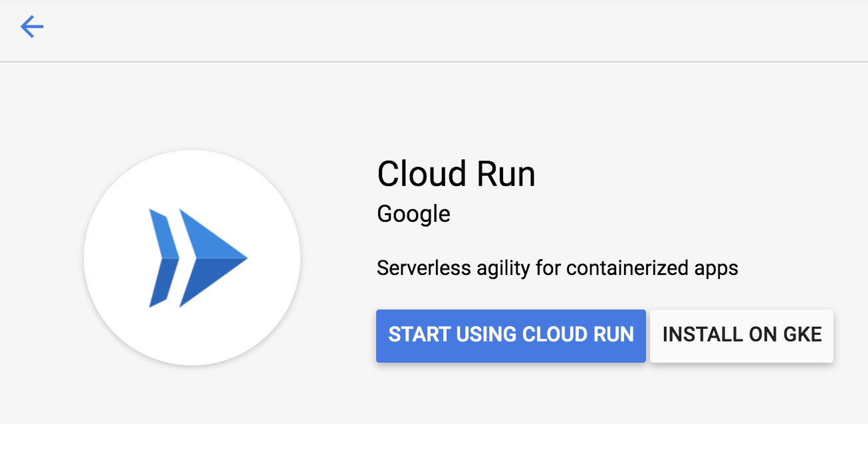Click the Cloud Run title heading
The width and height of the screenshot is (868, 449).
456,174
